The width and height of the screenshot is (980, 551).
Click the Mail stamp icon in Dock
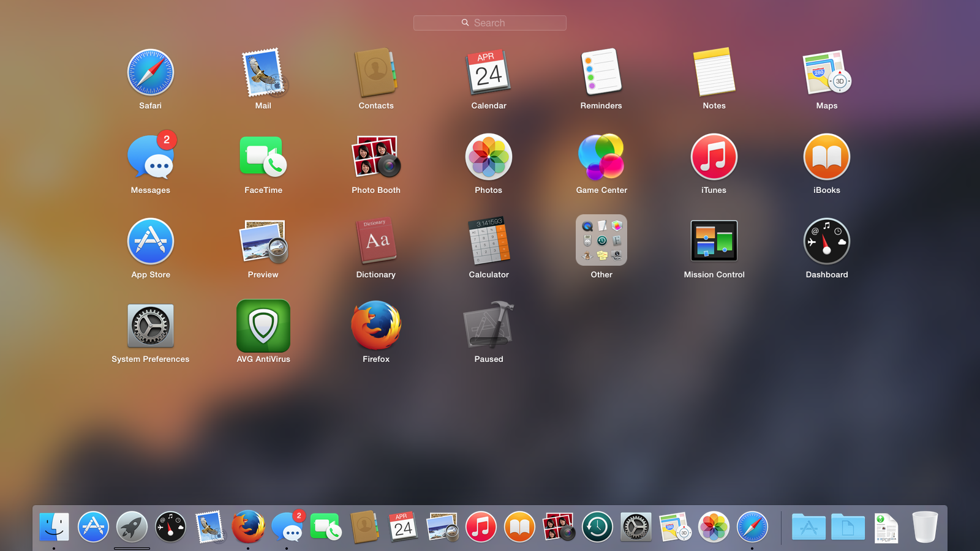pos(209,527)
